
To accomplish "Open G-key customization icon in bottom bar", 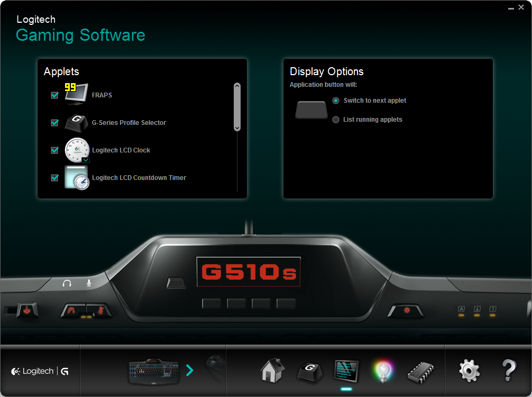I will 309,372.
